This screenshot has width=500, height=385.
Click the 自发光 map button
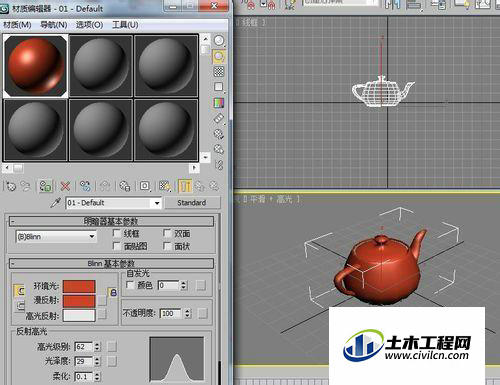tap(201, 285)
